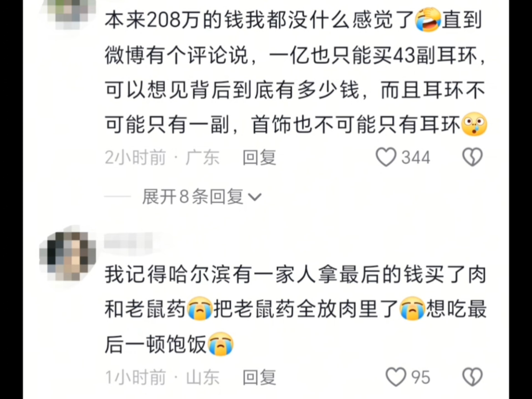Like the comment with 344 likes
The width and height of the screenshot is (532, 399).
click(386, 157)
